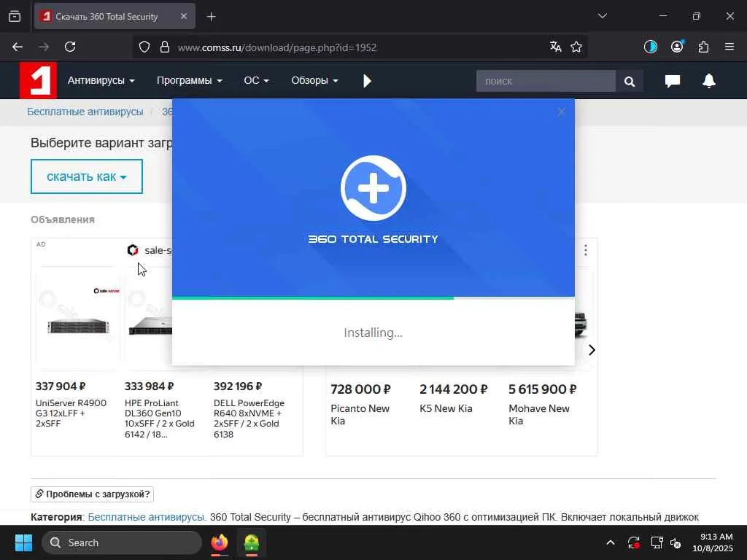The height and width of the screenshot is (560, 747).
Task: Click the muted volume tray icon
Action: point(676,542)
